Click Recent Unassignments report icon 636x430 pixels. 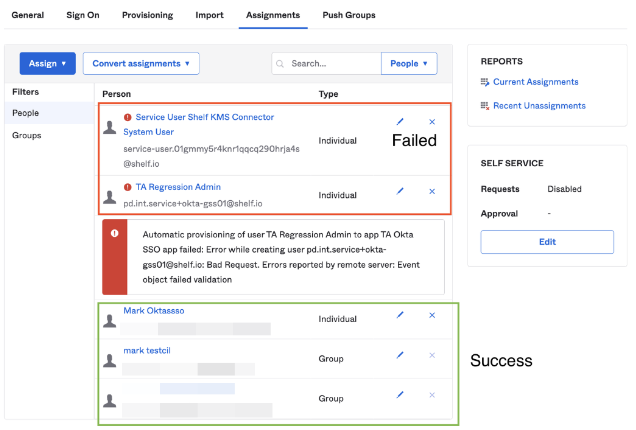point(485,106)
